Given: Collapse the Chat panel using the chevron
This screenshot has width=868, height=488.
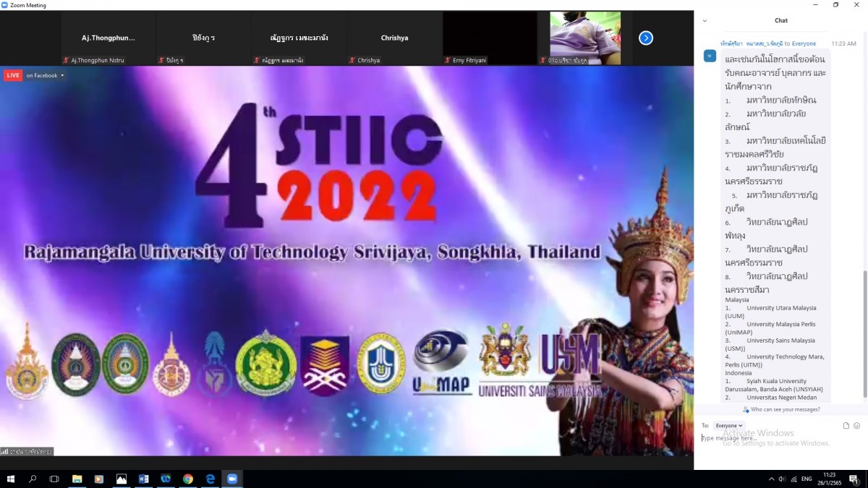Looking at the screenshot, I should (705, 21).
